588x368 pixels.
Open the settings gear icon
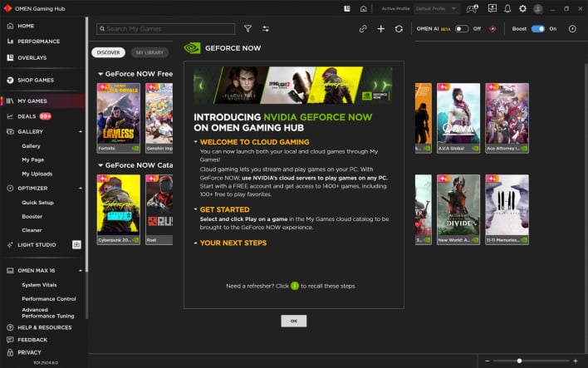coord(522,8)
